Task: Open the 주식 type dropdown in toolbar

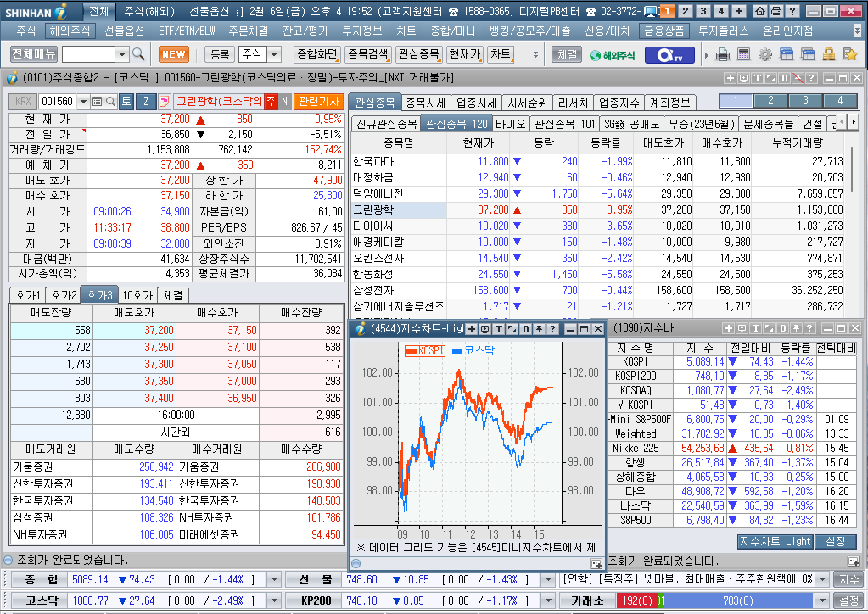Action: (274, 54)
